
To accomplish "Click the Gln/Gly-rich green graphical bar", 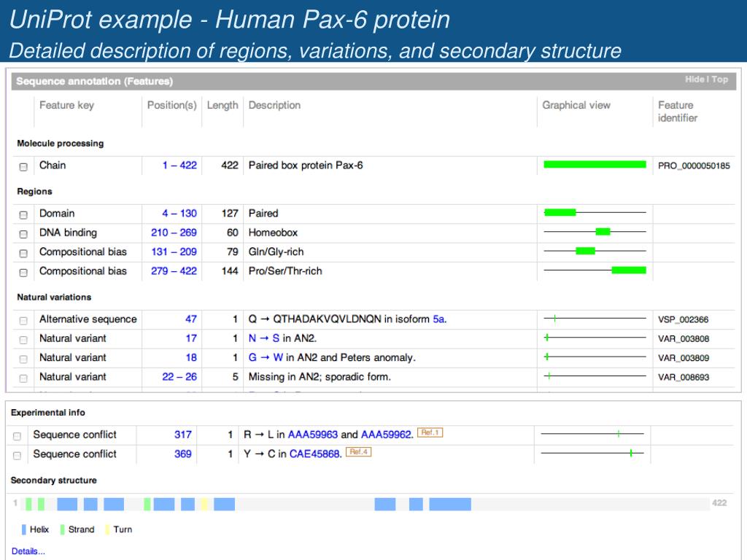I will (586, 251).
